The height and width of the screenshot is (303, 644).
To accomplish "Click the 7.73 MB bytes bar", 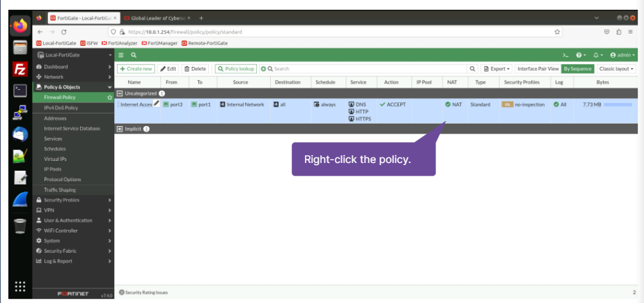I will coord(618,105).
